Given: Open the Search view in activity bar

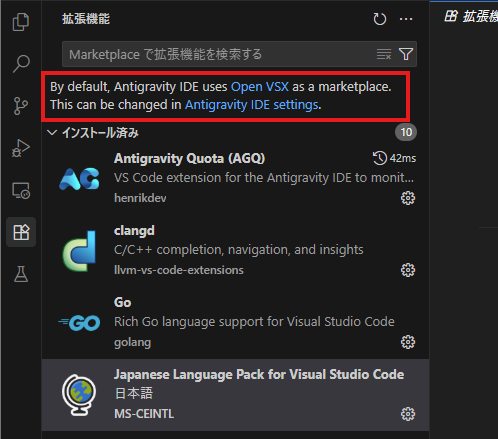Looking at the screenshot, I should (x=21, y=64).
